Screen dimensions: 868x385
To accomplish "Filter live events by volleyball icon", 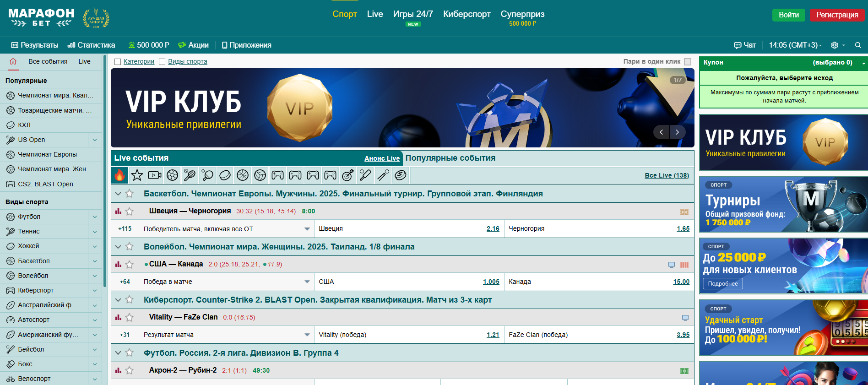I will pos(260,175).
